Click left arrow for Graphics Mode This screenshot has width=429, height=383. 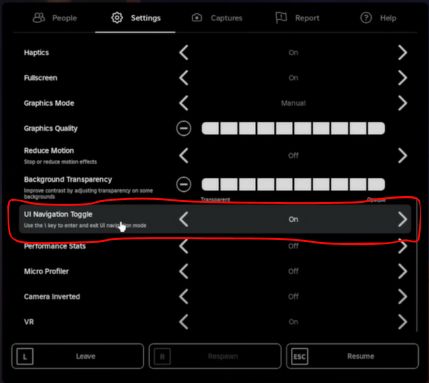(184, 103)
